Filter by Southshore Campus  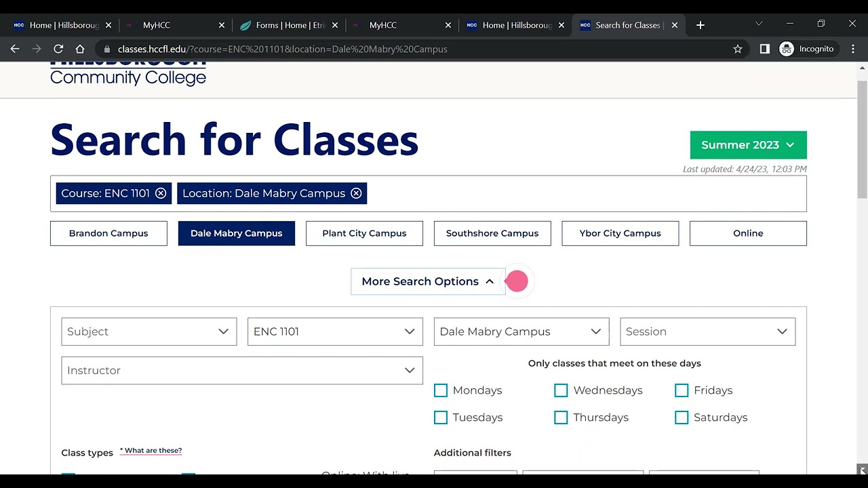[492, 233]
